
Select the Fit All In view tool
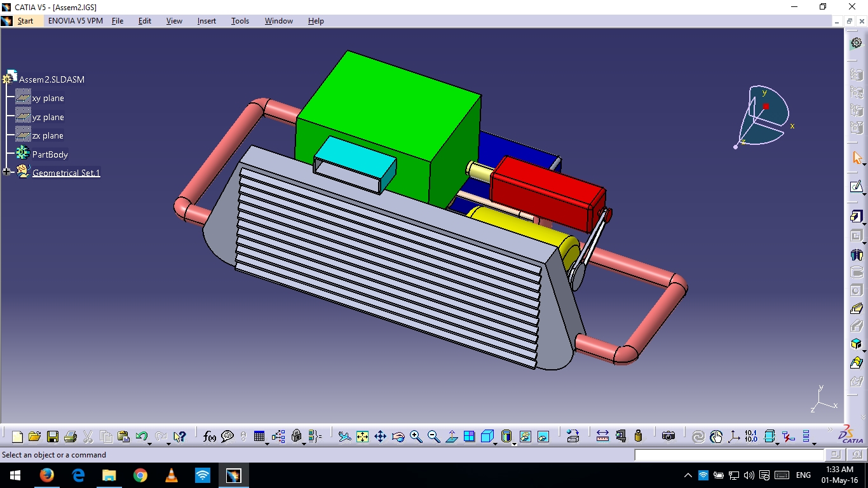pos(362,436)
